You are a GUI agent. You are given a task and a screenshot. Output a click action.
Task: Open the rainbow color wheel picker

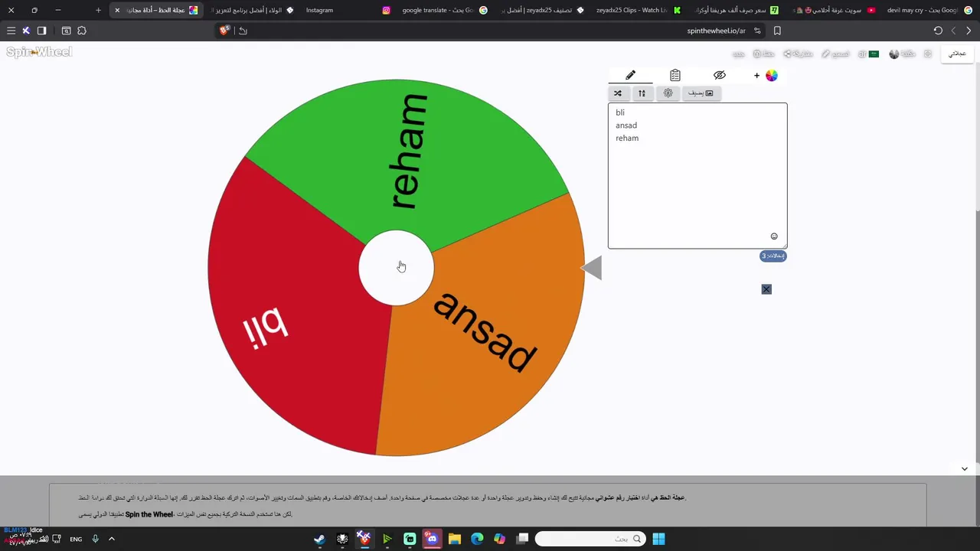pos(771,75)
